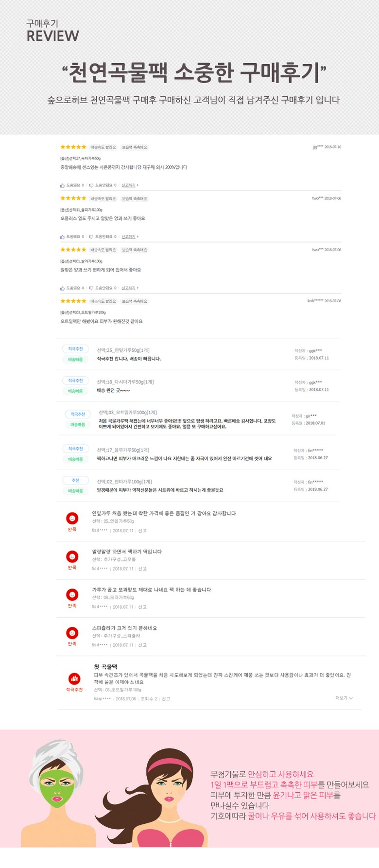The width and height of the screenshot is (379, 868).
Task: Click the red 적극추천 icon beside 첫 곡물팩
Action: coord(74,678)
